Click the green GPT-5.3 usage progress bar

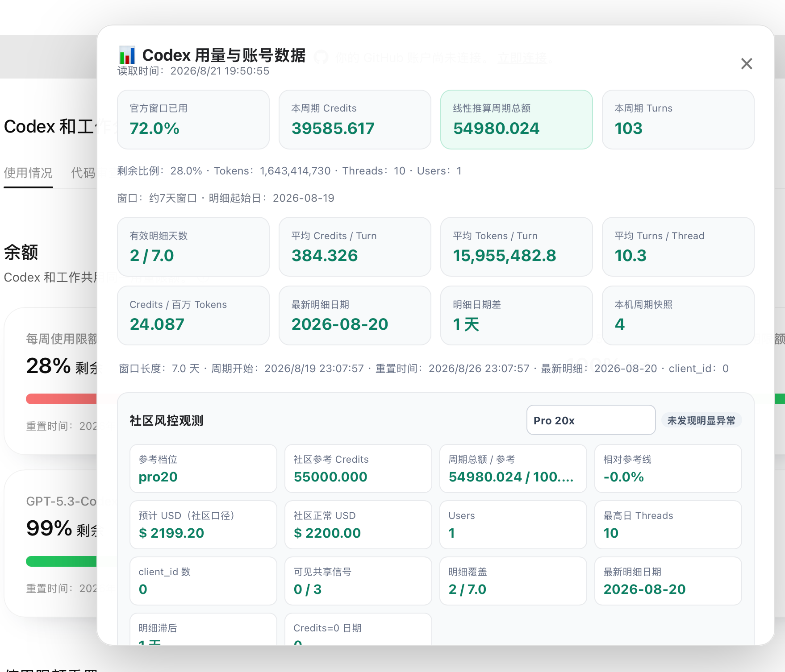point(61,561)
